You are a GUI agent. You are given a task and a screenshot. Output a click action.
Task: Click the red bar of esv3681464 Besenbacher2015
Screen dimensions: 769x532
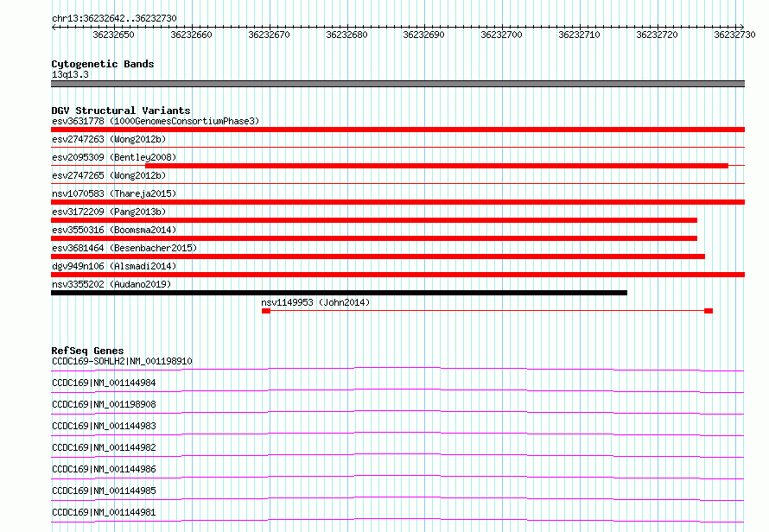point(378,256)
